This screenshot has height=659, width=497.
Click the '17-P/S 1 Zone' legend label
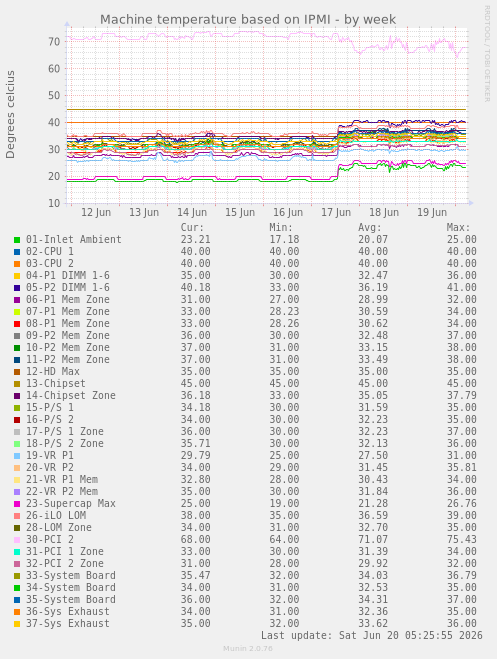65,432
